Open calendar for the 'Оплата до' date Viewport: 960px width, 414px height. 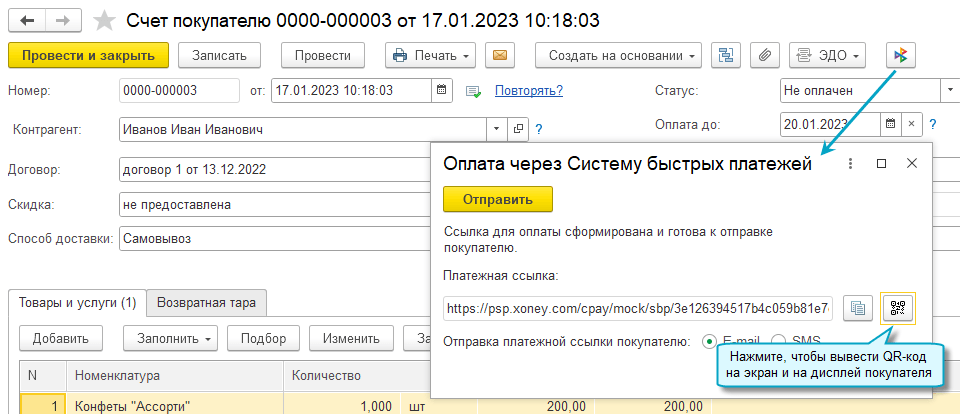click(891, 124)
